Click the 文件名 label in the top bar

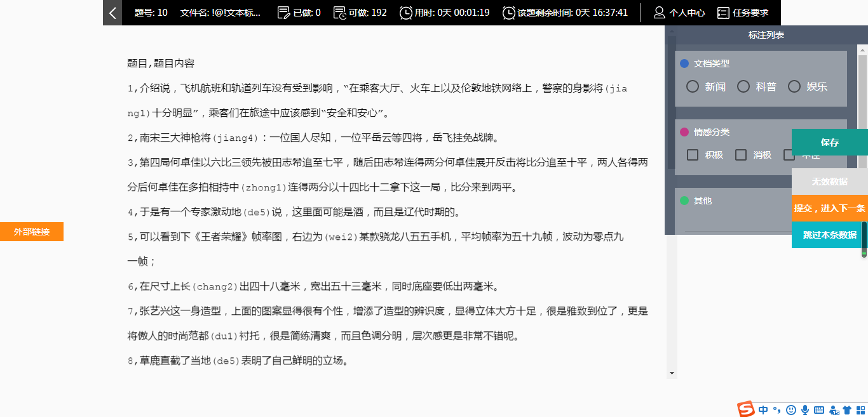point(220,13)
